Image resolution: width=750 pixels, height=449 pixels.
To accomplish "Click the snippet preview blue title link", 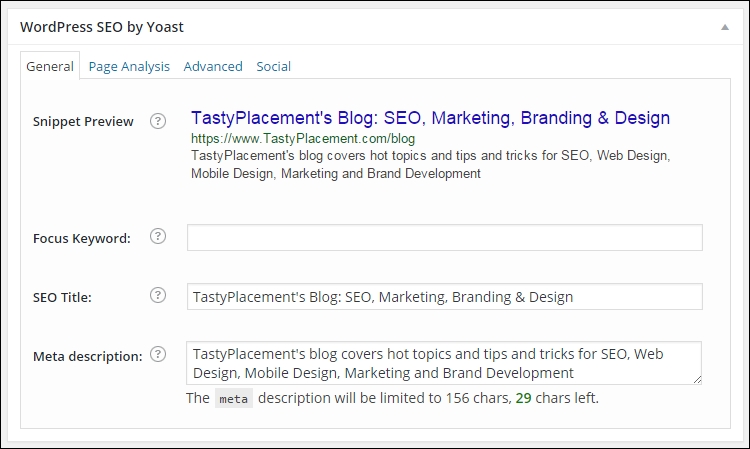I will pos(430,118).
